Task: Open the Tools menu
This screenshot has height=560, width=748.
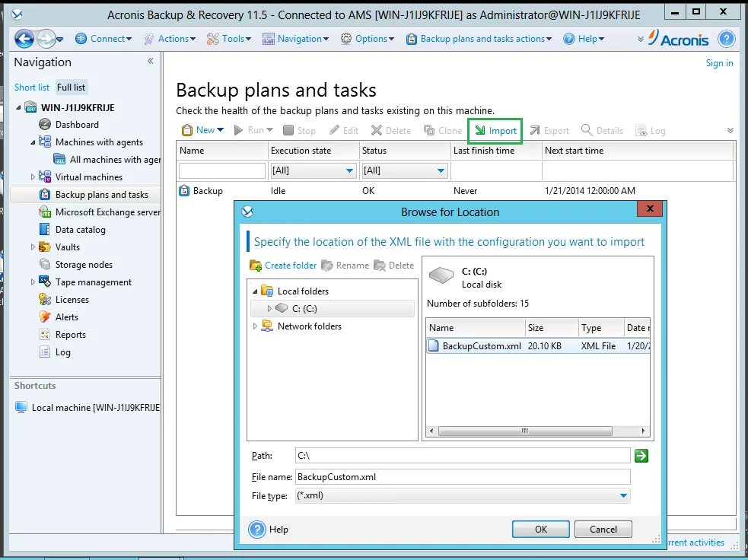Action: [x=228, y=39]
